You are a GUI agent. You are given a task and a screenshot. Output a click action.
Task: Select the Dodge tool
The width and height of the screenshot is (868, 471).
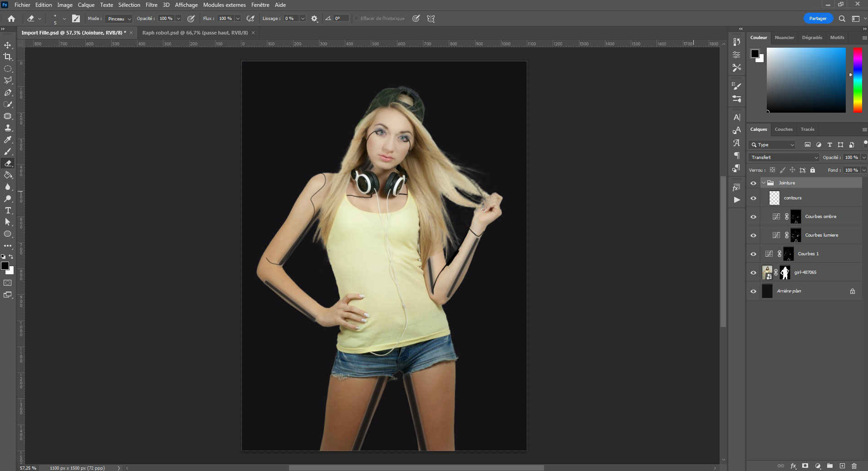coord(8,199)
